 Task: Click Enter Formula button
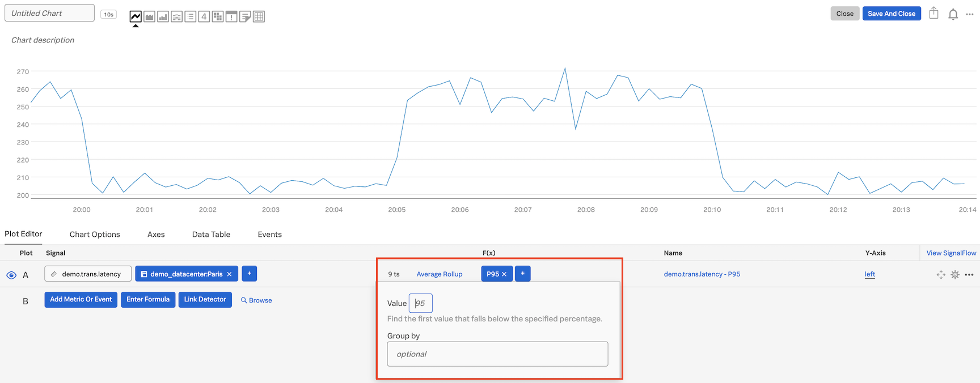tap(148, 300)
